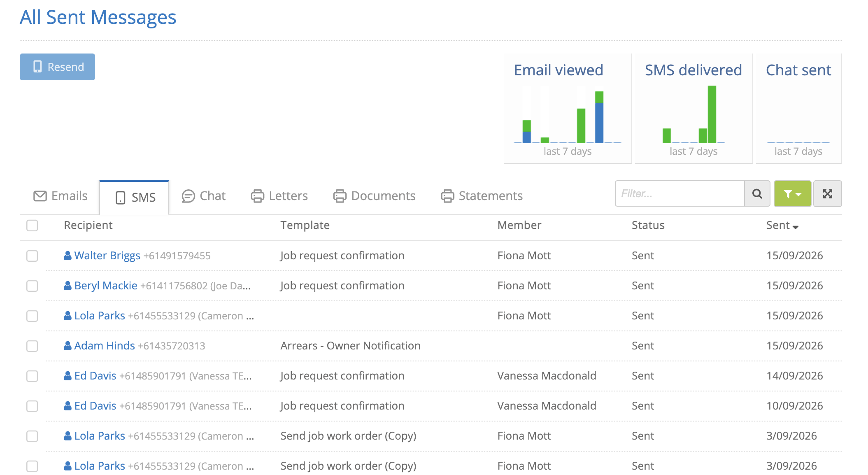Open Beryl Mackie contact link
This screenshot has height=475, width=868.
[106, 286]
